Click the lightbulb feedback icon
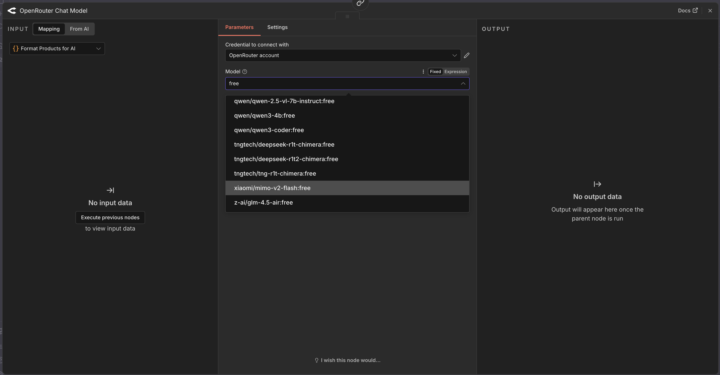Viewport: 720px width, 375px height. (x=316, y=360)
